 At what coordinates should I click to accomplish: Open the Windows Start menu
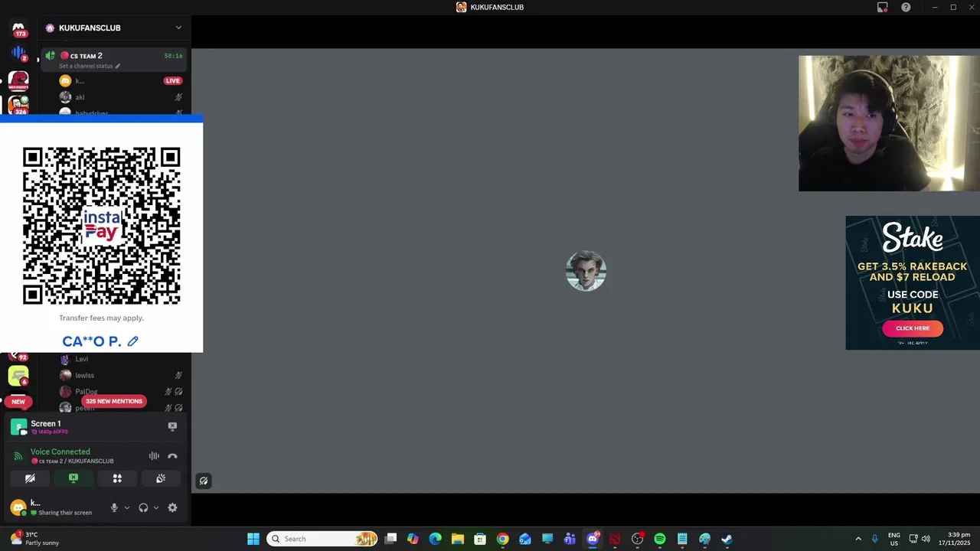tap(253, 539)
